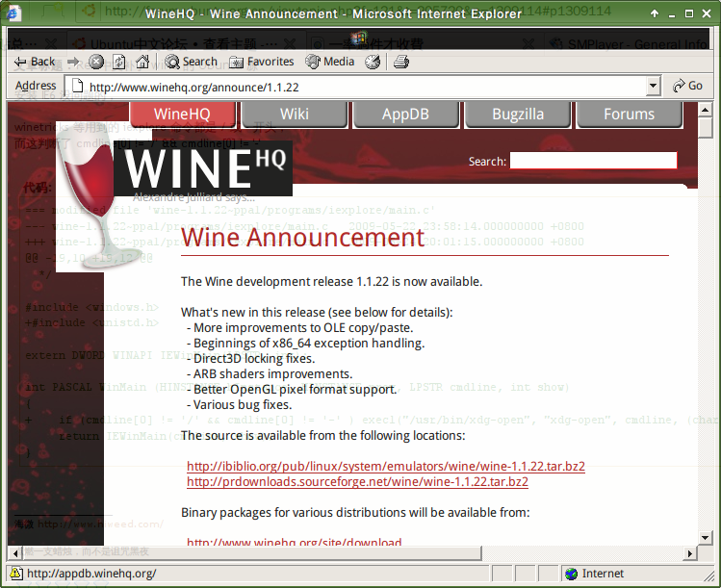Close the Internet Explorer window

(x=707, y=13)
